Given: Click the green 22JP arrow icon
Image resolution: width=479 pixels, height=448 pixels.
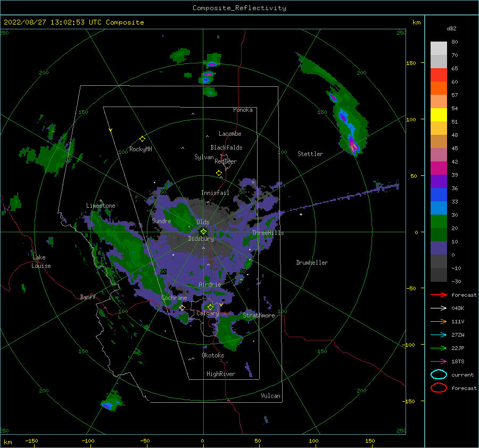Looking at the screenshot, I should pos(439,348).
